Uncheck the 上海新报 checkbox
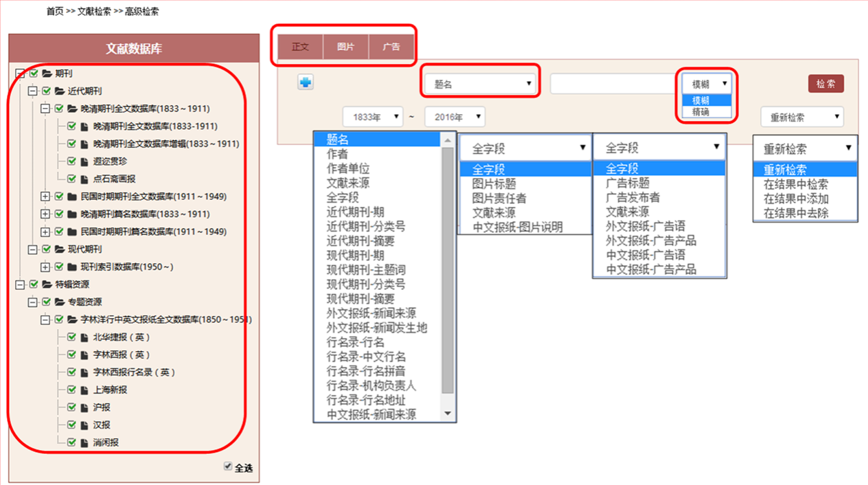The image size is (868, 485). click(x=71, y=390)
